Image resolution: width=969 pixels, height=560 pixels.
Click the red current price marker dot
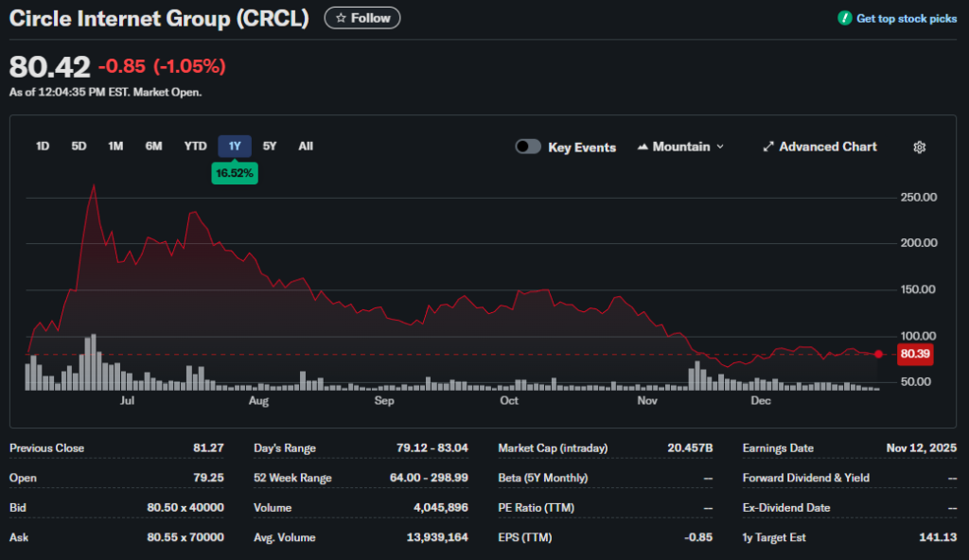(878, 355)
